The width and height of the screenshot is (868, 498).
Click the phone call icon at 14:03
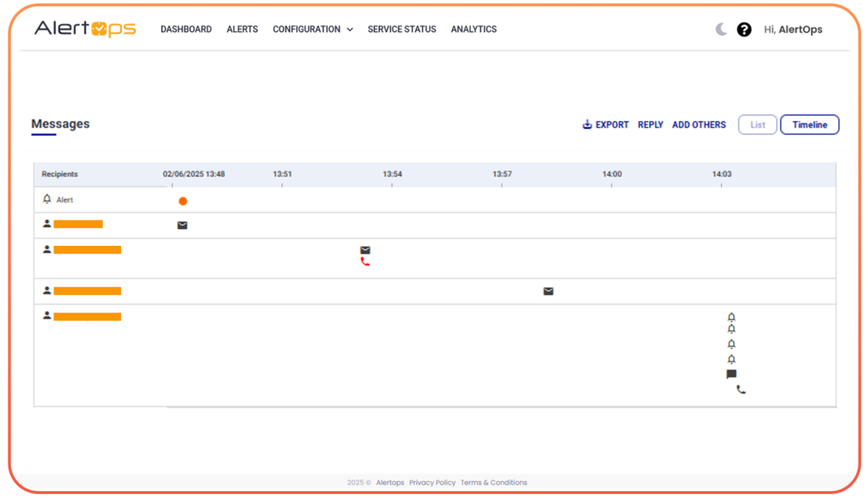(x=739, y=389)
